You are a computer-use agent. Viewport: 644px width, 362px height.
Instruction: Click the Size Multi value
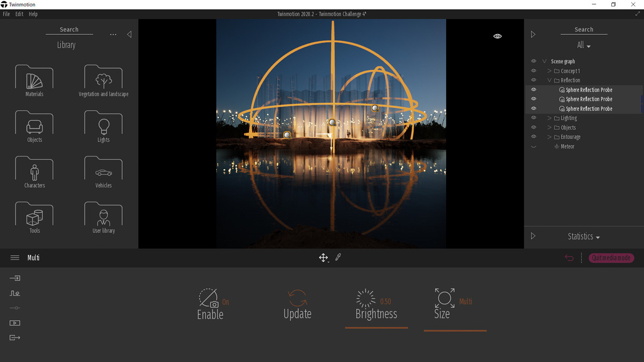466,301
